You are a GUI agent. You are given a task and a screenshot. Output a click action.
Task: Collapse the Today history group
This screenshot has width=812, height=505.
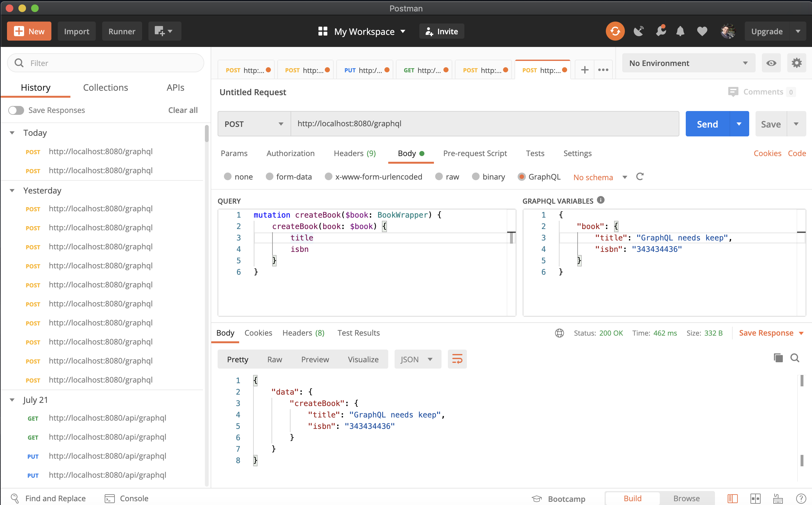(x=12, y=133)
